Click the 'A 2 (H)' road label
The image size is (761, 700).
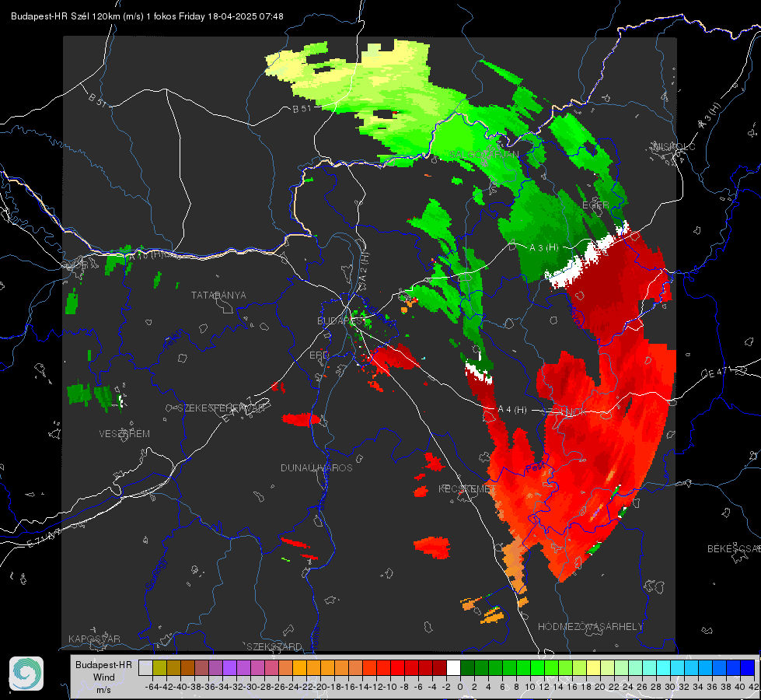click(364, 266)
